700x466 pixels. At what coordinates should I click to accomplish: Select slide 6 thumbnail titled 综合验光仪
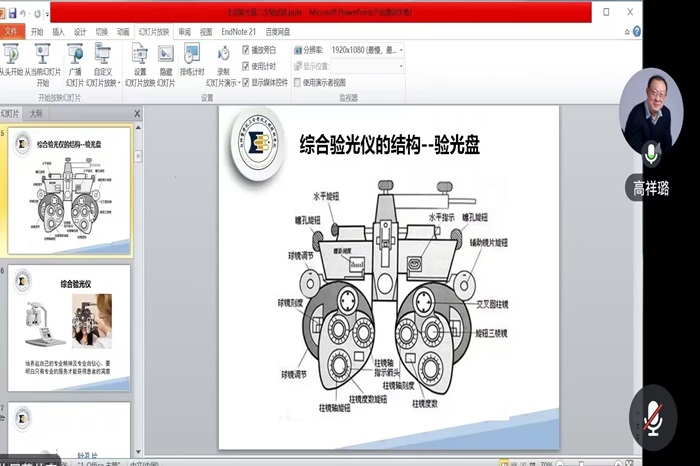pyautogui.click(x=69, y=326)
